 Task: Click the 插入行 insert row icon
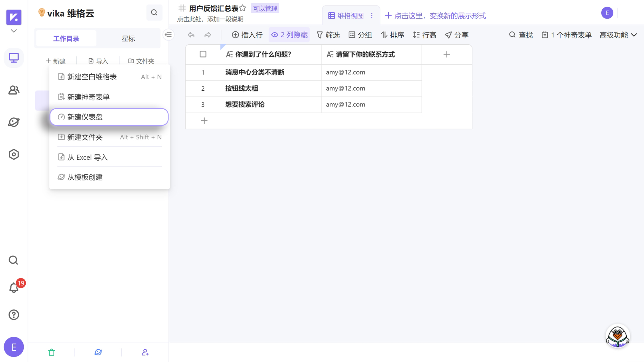point(247,35)
